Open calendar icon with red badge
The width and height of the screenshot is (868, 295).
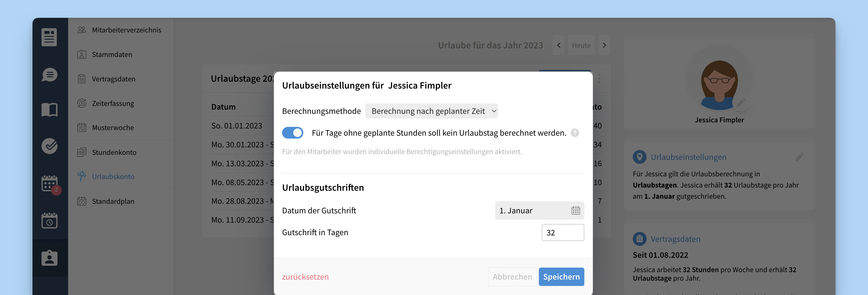[49, 184]
